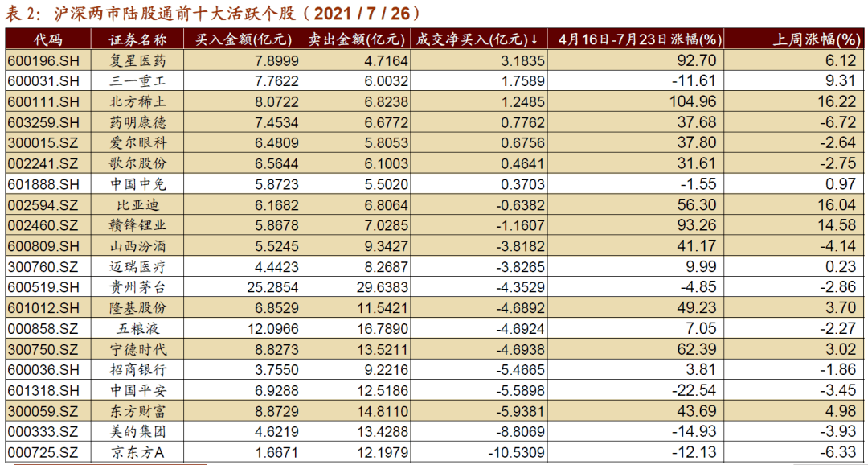Select the 山西汾酒 name cell
868x465 pixels.
click(x=138, y=246)
